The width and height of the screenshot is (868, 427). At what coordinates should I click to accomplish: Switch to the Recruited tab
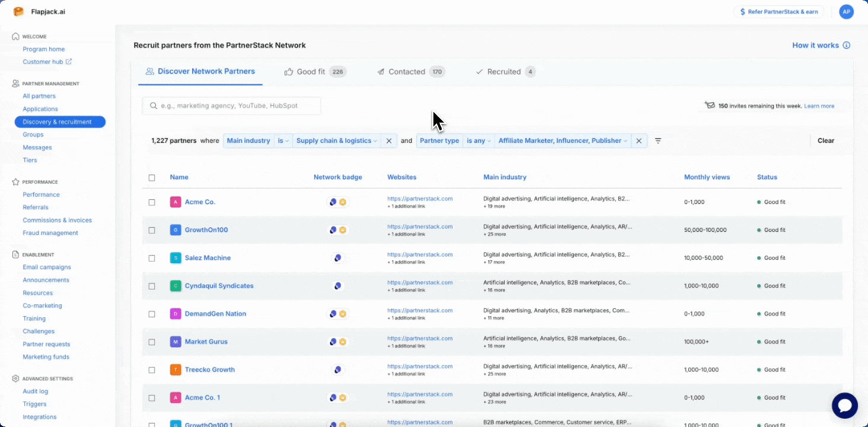click(x=505, y=72)
